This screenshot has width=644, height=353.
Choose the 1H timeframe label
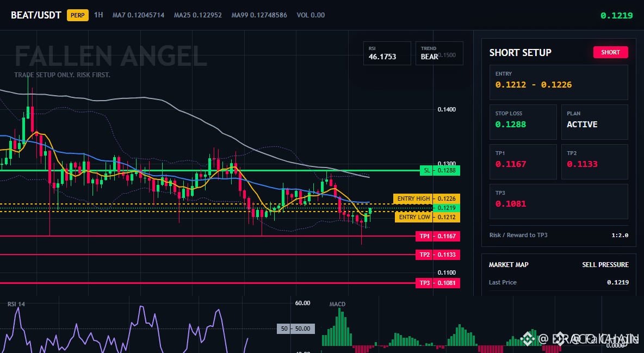pyautogui.click(x=98, y=15)
